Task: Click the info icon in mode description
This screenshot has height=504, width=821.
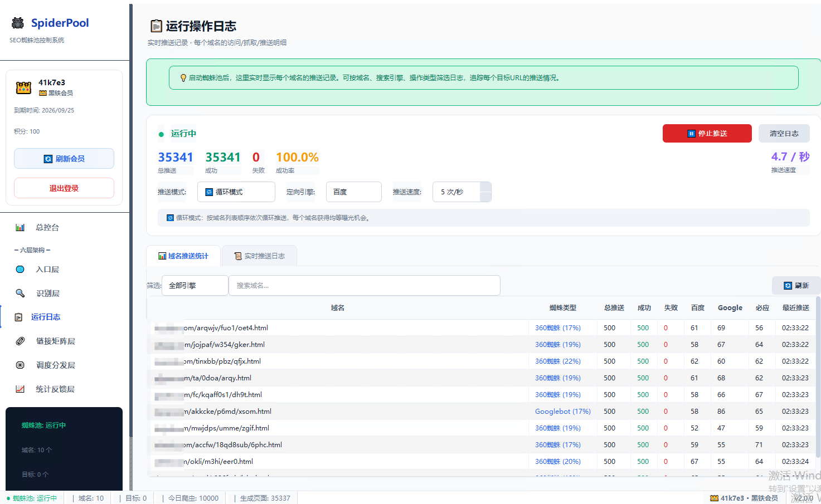Action: point(170,218)
